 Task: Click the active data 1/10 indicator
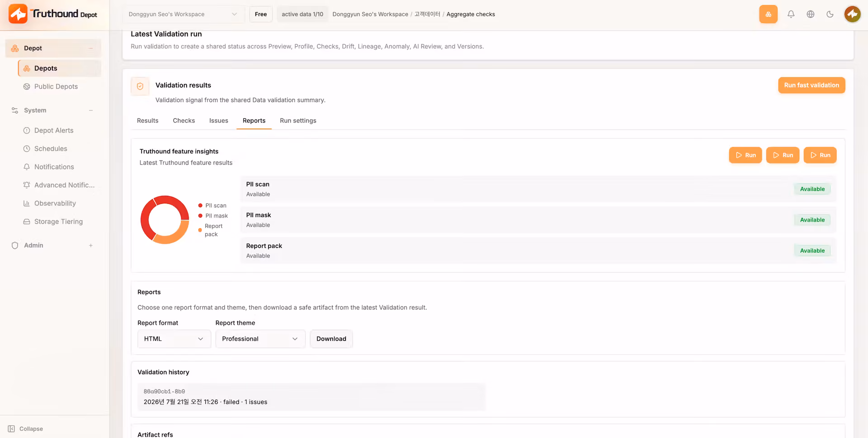[302, 14]
